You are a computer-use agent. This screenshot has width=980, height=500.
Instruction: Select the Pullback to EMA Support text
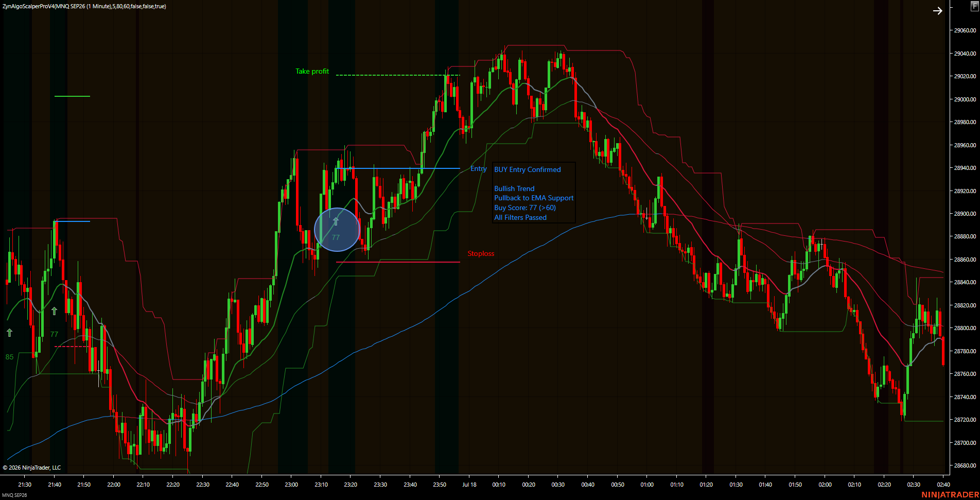coord(534,198)
